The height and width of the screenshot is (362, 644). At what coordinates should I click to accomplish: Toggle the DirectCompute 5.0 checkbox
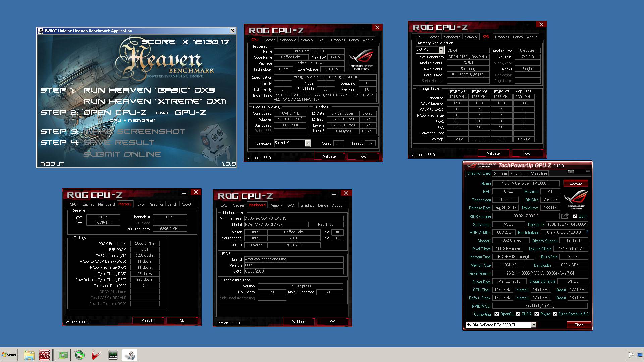[x=555, y=314]
